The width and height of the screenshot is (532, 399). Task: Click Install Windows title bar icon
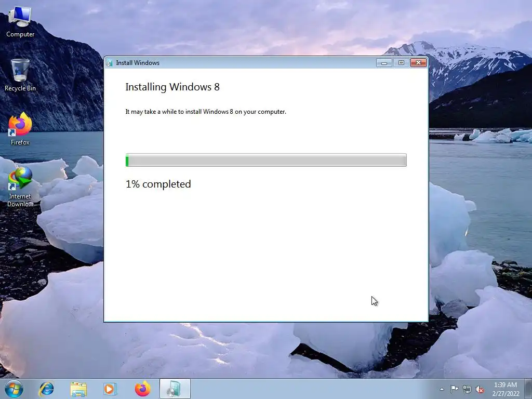(x=109, y=62)
